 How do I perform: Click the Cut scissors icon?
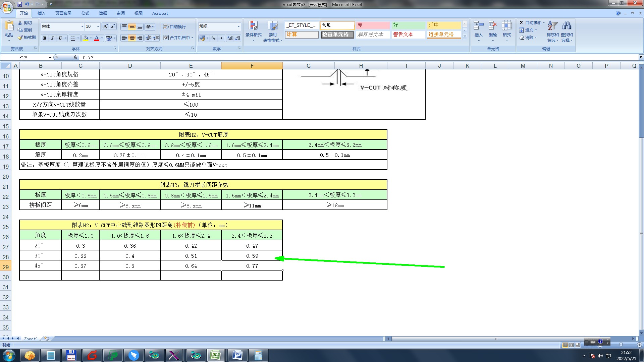pyautogui.click(x=20, y=23)
